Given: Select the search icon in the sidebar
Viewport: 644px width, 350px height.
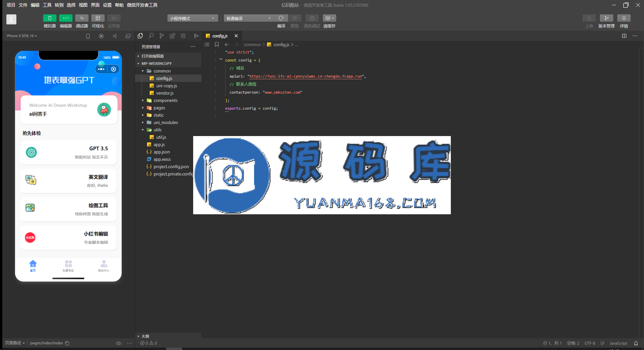Looking at the screenshot, I should point(151,36).
